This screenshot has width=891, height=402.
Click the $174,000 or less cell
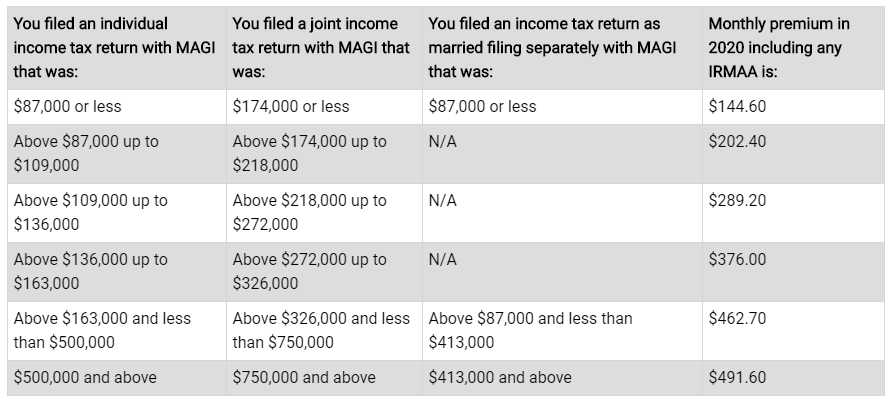324,107
